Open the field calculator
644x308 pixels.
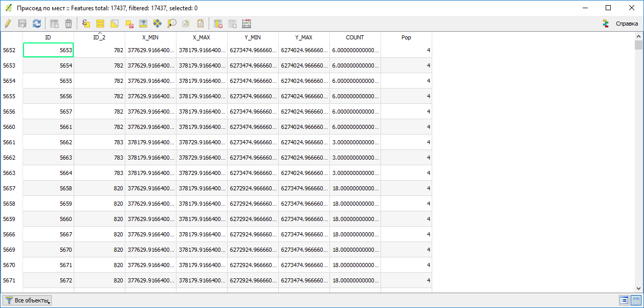247,24
